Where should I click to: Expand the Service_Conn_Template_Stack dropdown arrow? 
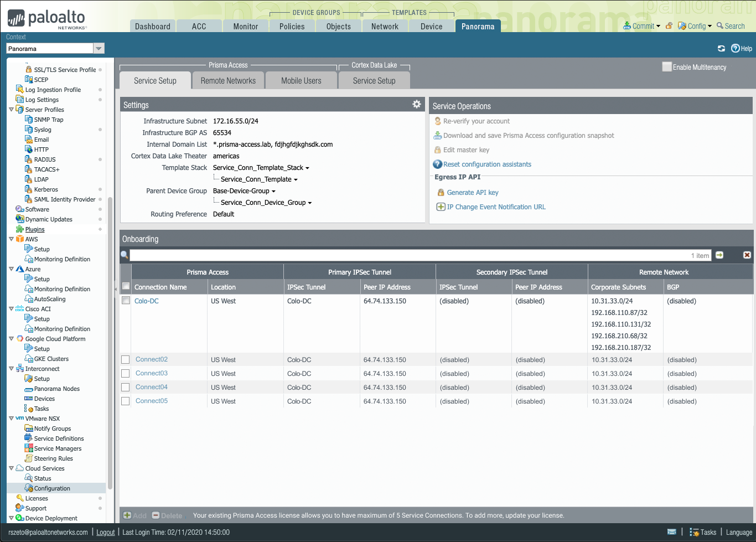click(x=308, y=168)
